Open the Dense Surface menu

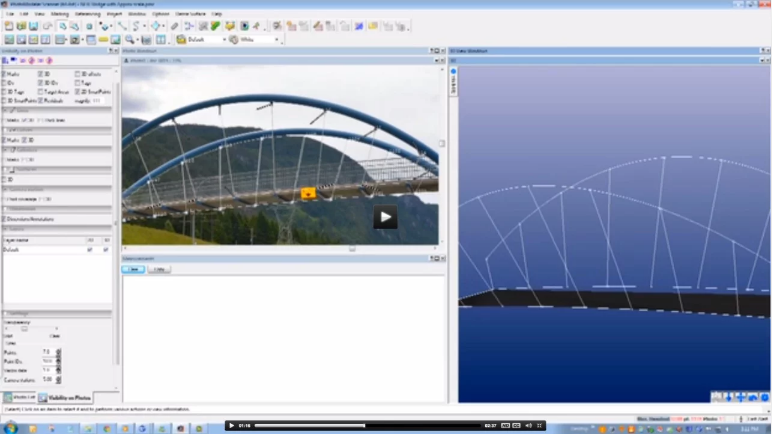[x=191, y=14]
